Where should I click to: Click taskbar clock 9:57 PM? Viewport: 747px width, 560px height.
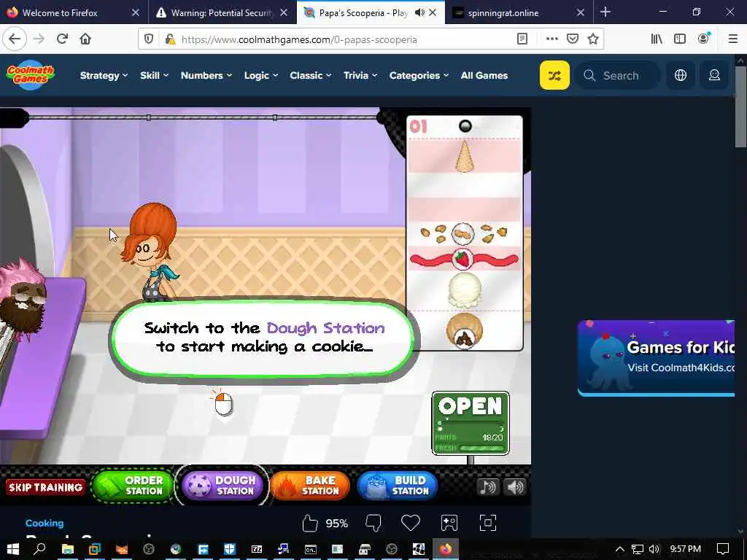click(686, 549)
